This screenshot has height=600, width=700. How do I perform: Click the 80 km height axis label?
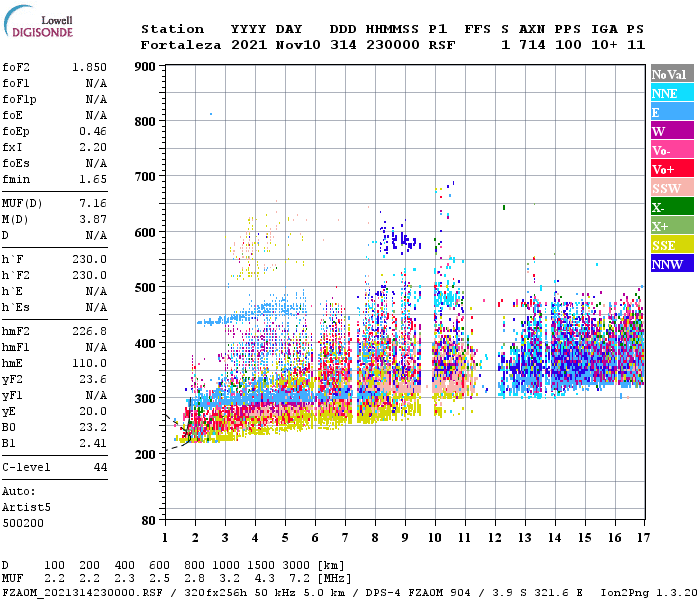click(149, 521)
